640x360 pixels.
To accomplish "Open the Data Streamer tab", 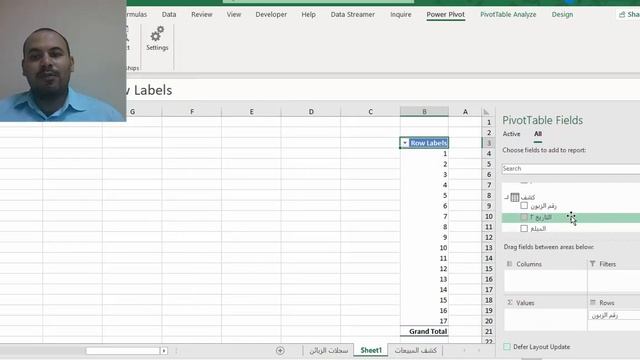I will (353, 14).
